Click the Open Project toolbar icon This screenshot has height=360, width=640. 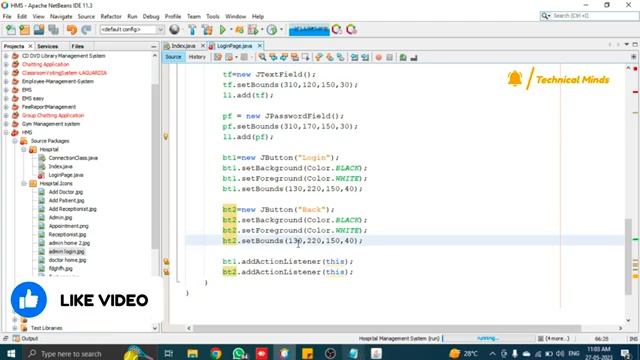click(x=39, y=29)
